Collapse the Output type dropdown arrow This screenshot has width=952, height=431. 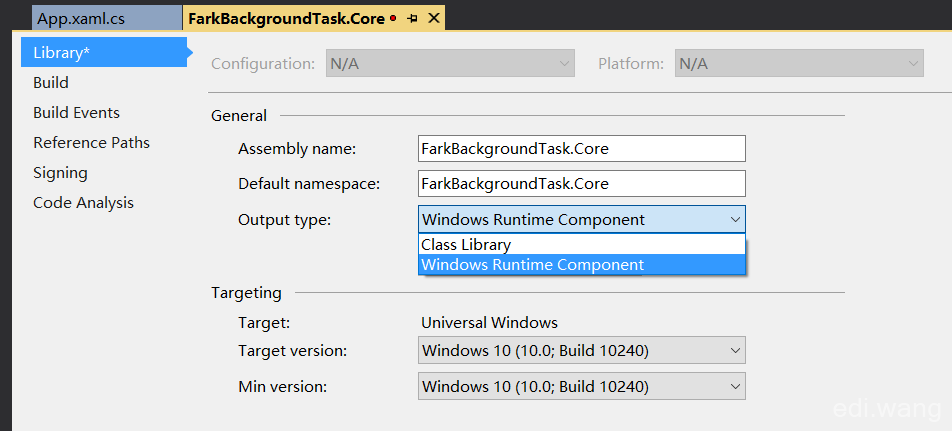[x=735, y=219]
